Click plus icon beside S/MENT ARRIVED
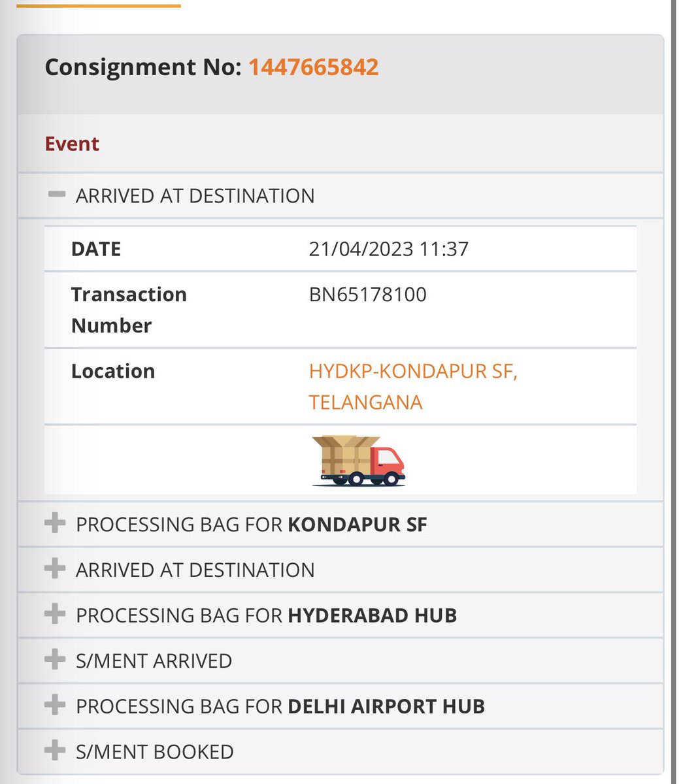The image size is (681, 784). tap(55, 659)
